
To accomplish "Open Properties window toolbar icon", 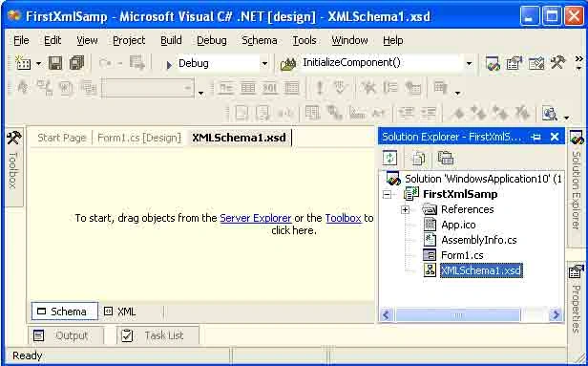I will pos(514,63).
